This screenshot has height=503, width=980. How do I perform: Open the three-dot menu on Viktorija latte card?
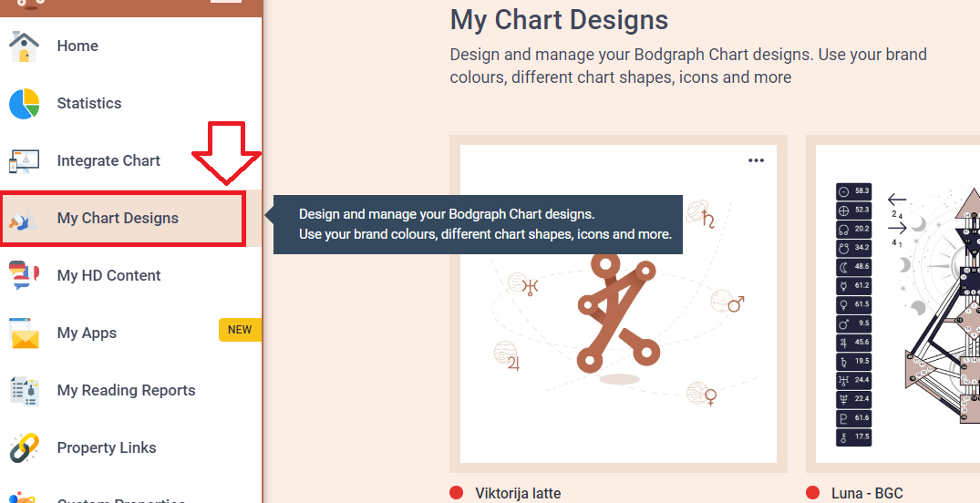pyautogui.click(x=757, y=160)
